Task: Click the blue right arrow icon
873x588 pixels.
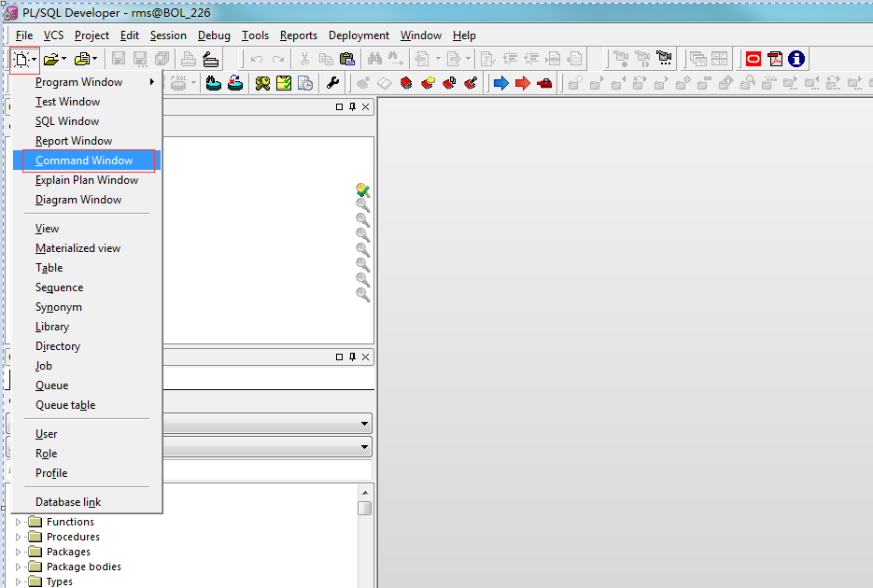Action: [x=501, y=83]
